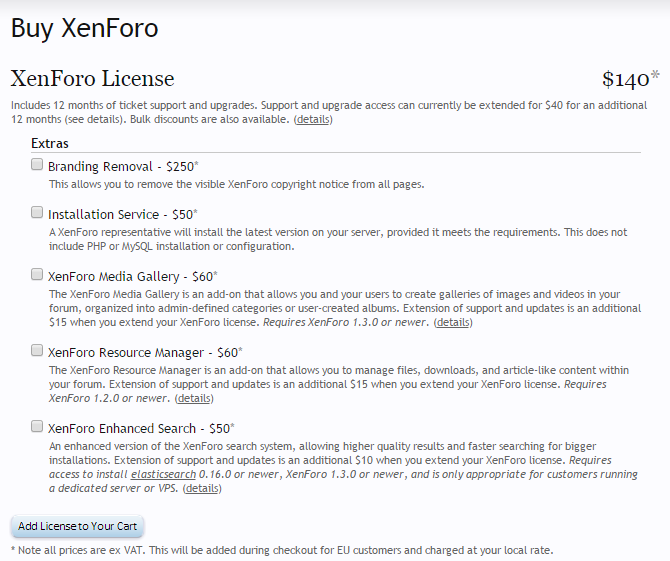
Task: Click the $140 license price
Action: click(x=626, y=80)
